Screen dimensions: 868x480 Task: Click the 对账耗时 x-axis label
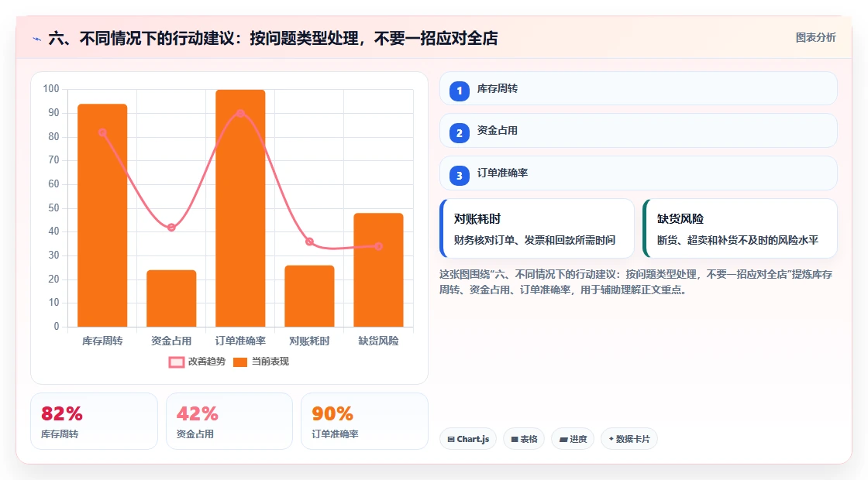click(x=309, y=341)
